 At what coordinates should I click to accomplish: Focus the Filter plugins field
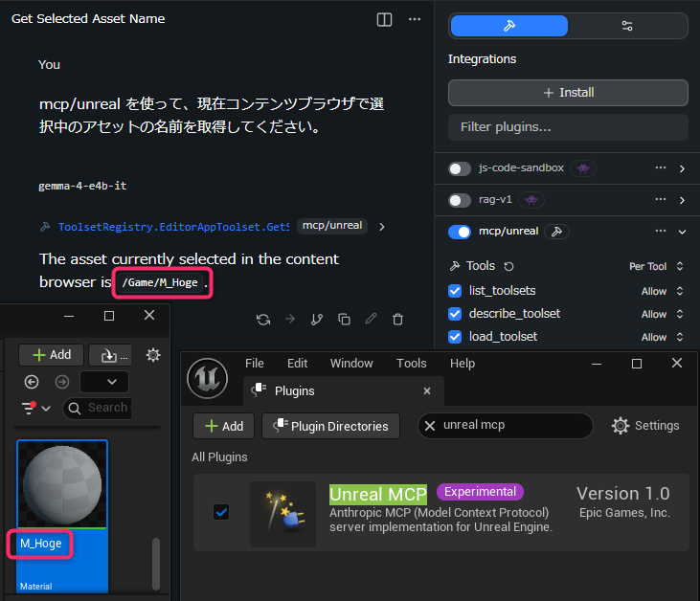[x=568, y=127]
